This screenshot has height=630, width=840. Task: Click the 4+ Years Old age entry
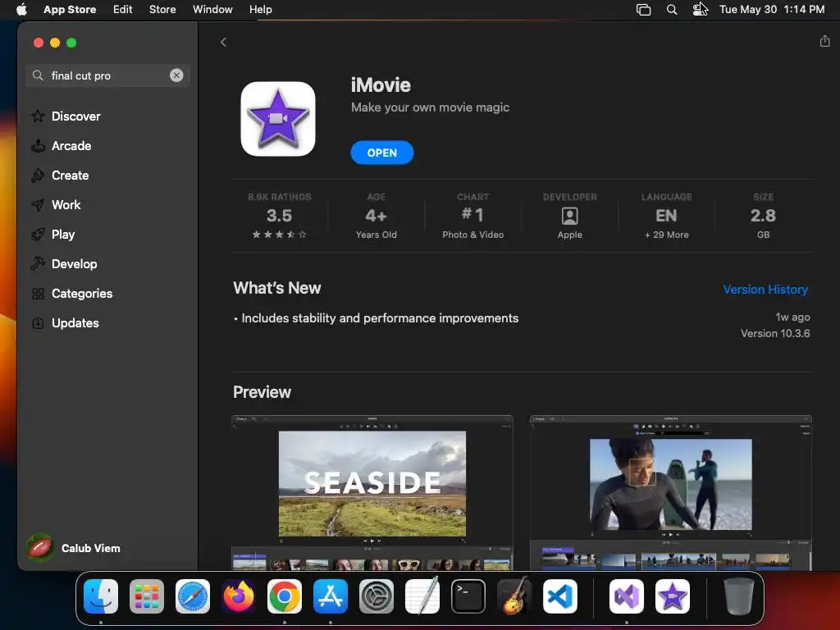pyautogui.click(x=376, y=216)
